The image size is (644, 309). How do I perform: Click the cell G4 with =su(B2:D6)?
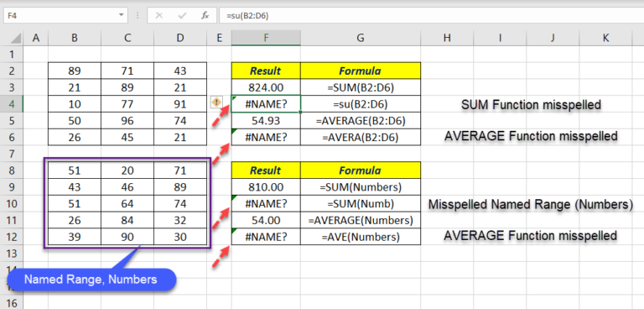click(361, 104)
